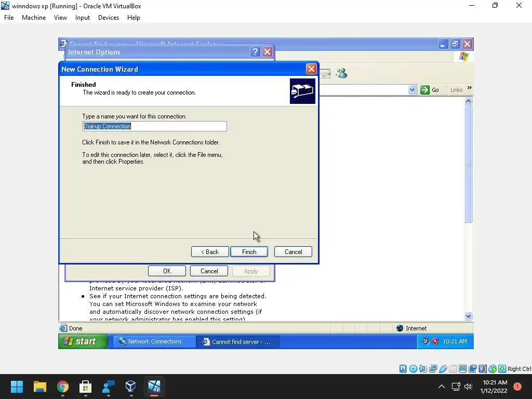This screenshot has height=399, width=532.
Task: Switch to Cannot find server taskbar item
Action: pyautogui.click(x=238, y=342)
